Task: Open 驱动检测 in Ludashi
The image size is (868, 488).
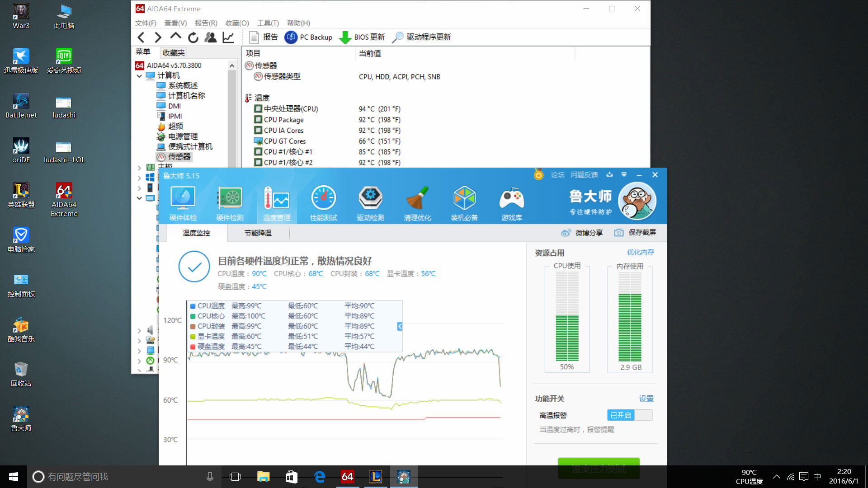Action: pos(371,203)
